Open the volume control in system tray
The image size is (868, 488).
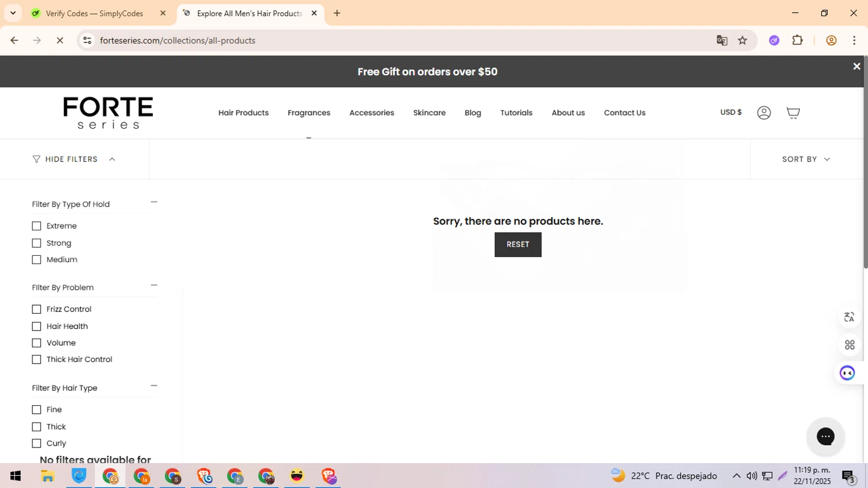click(x=752, y=476)
